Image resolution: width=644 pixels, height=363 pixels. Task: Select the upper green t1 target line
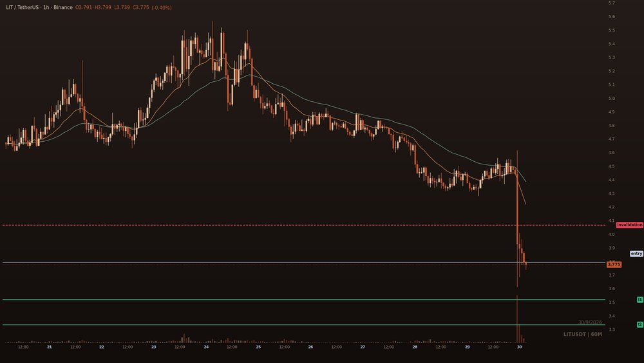tap(304, 300)
